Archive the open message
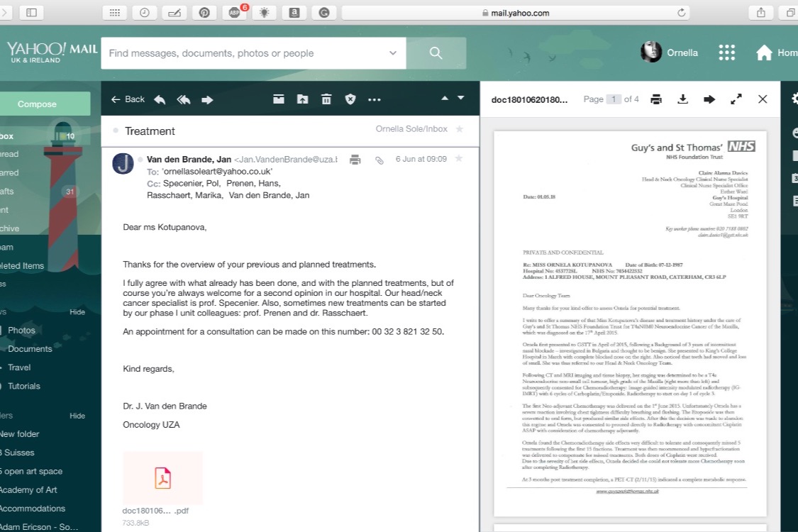 (278, 99)
